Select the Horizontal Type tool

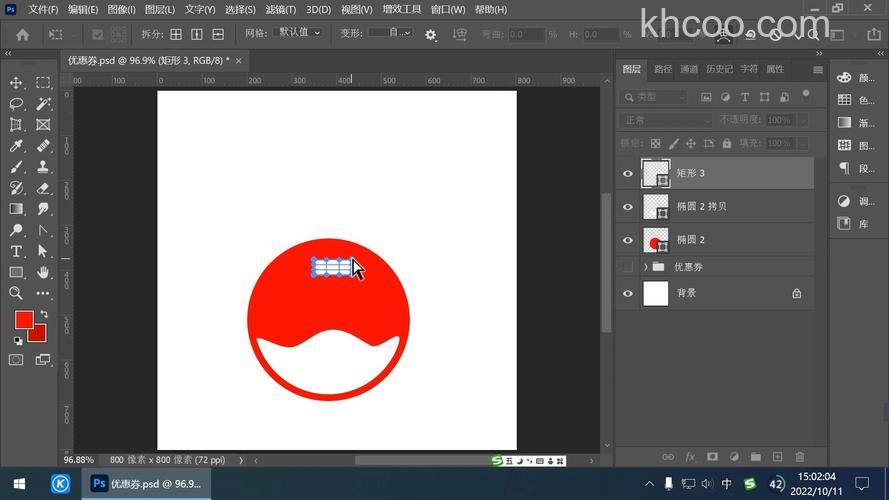pos(16,251)
